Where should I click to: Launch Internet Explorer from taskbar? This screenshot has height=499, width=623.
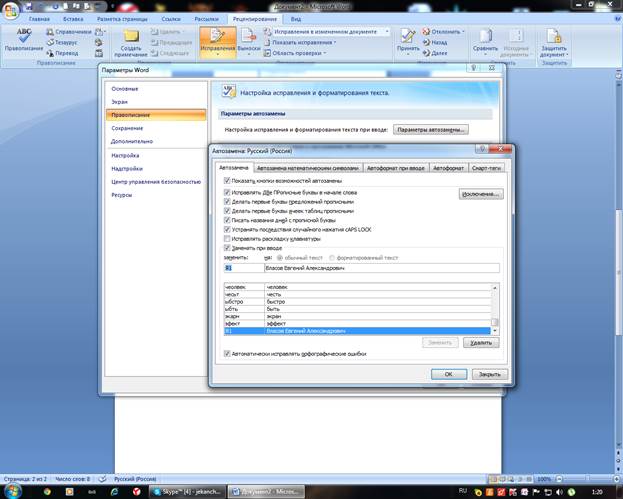point(114,491)
